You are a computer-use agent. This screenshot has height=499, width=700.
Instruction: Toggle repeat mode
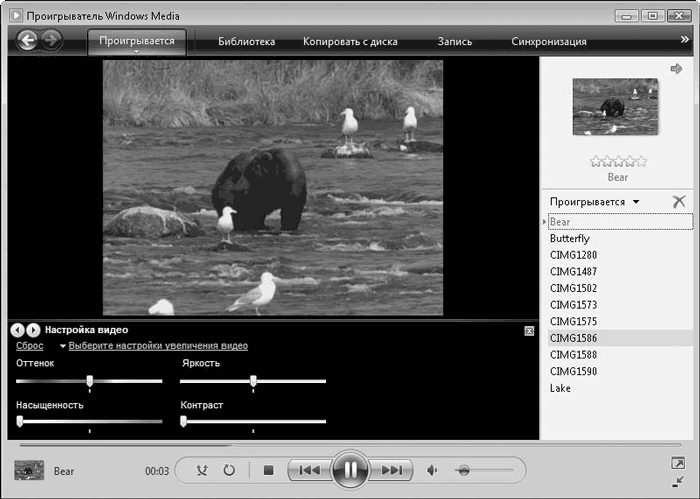229,470
